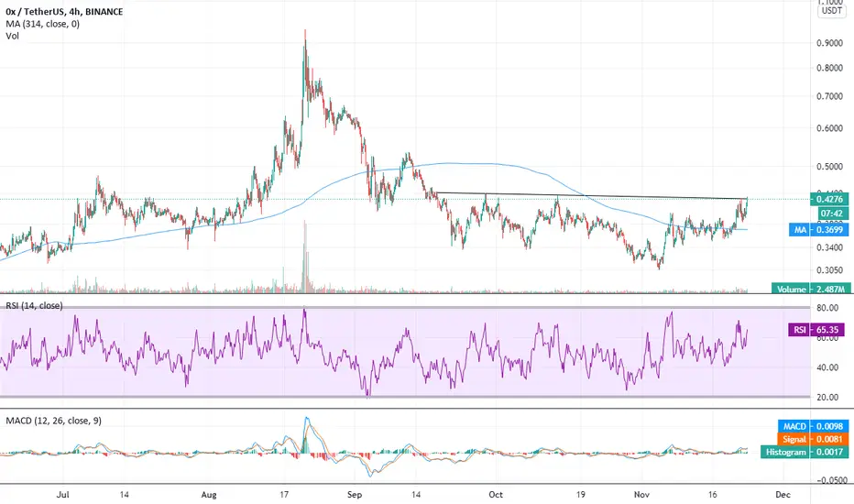Click the USDT currency label on price axis
This screenshot has height=504, width=854.
pyautogui.click(x=832, y=10)
